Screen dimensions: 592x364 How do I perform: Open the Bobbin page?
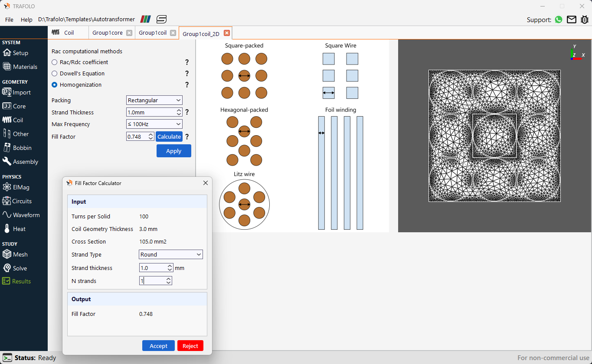(x=17, y=148)
